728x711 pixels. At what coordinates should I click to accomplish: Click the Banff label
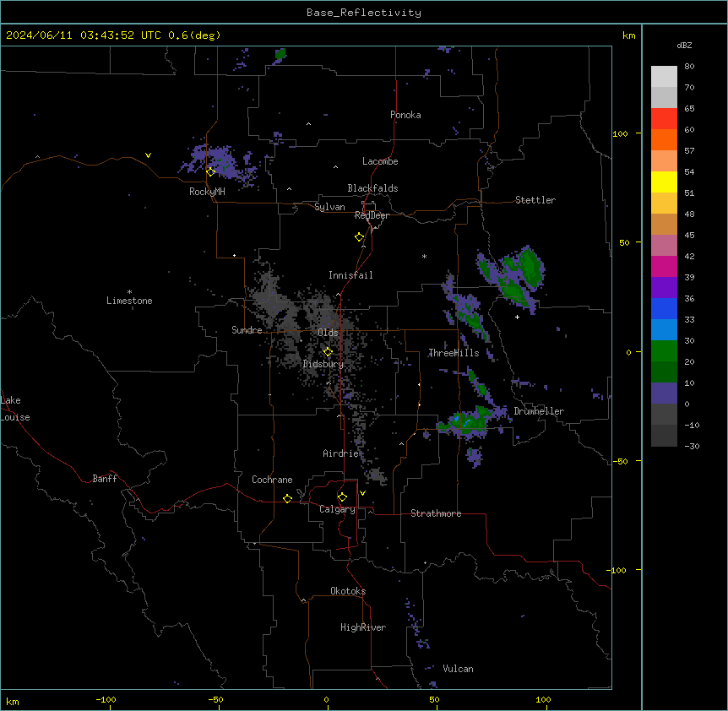tap(105, 479)
